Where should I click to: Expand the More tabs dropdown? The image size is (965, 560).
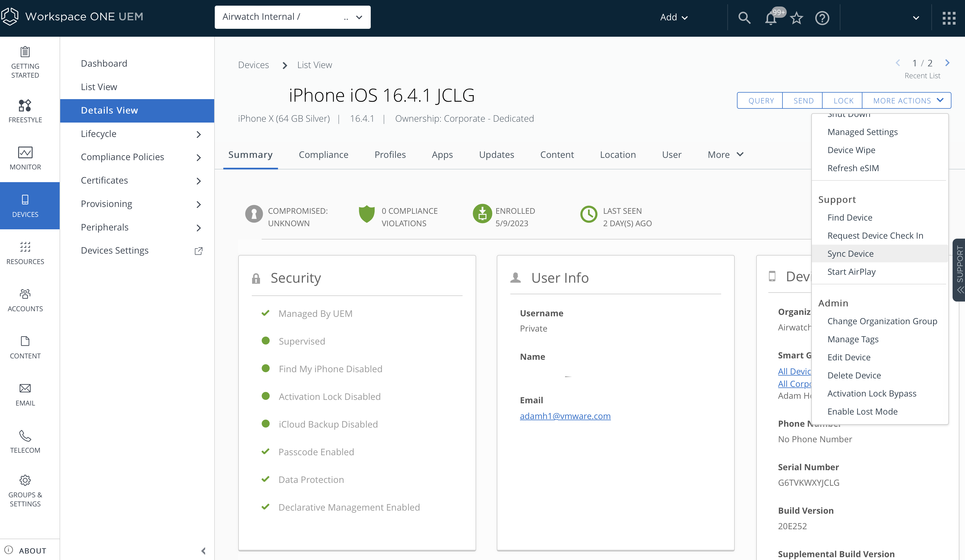tap(726, 155)
